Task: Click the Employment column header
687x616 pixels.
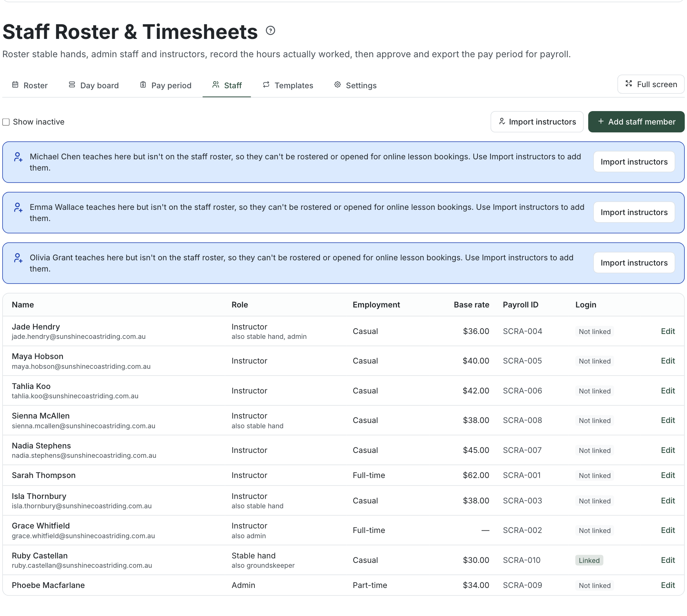Action: (376, 305)
